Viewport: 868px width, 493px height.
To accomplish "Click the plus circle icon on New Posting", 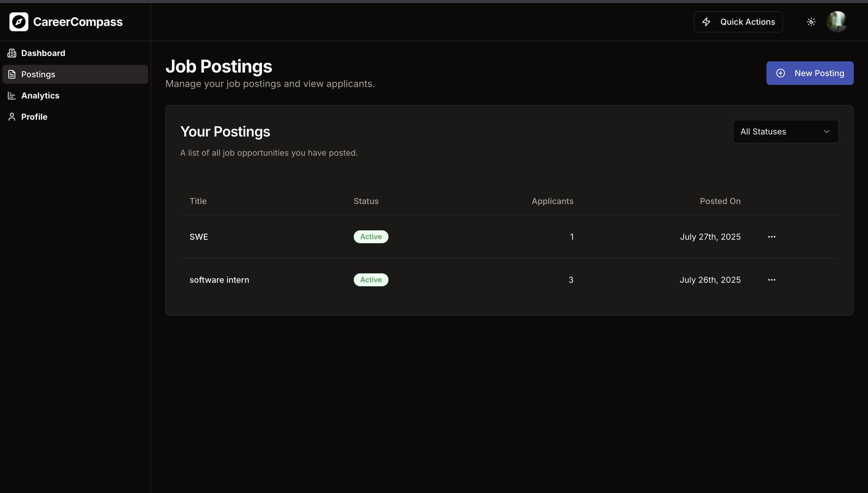I will pyautogui.click(x=781, y=73).
